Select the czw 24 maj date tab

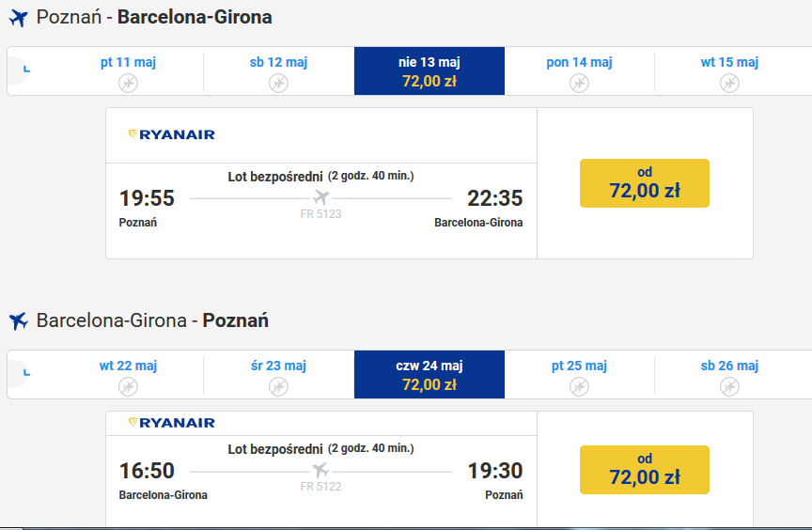coord(429,374)
